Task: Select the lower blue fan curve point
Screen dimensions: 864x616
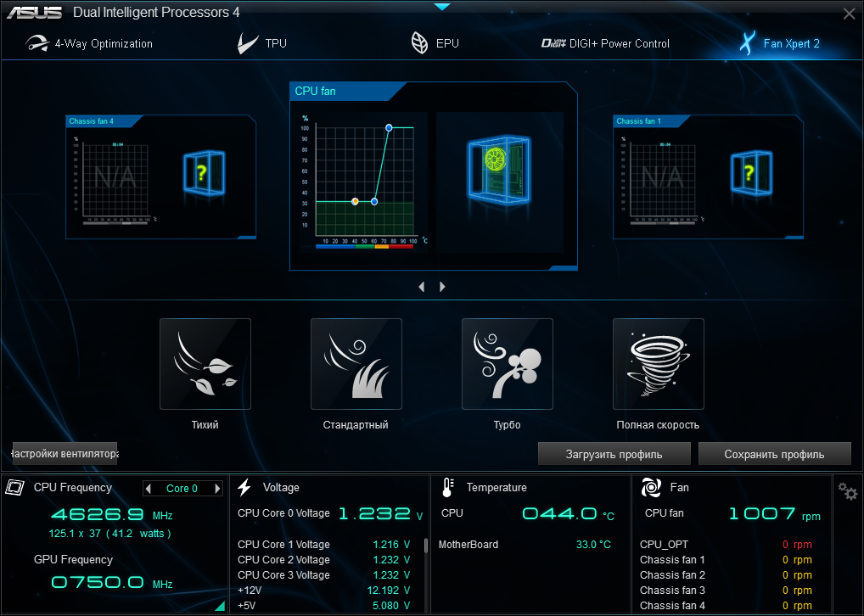Action: tap(374, 202)
